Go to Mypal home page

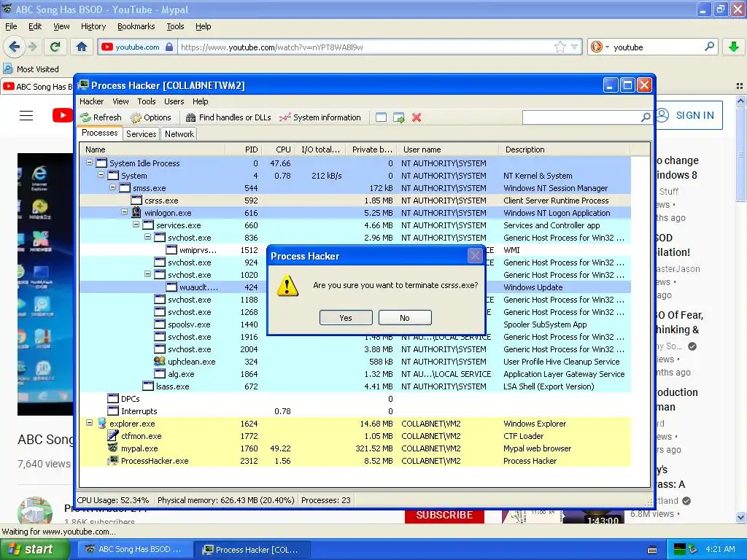(x=82, y=47)
